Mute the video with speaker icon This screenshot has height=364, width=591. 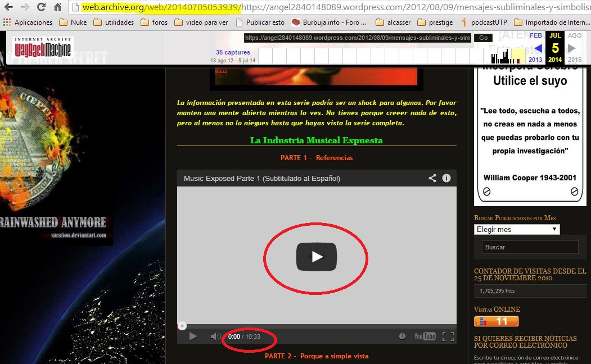(x=215, y=336)
